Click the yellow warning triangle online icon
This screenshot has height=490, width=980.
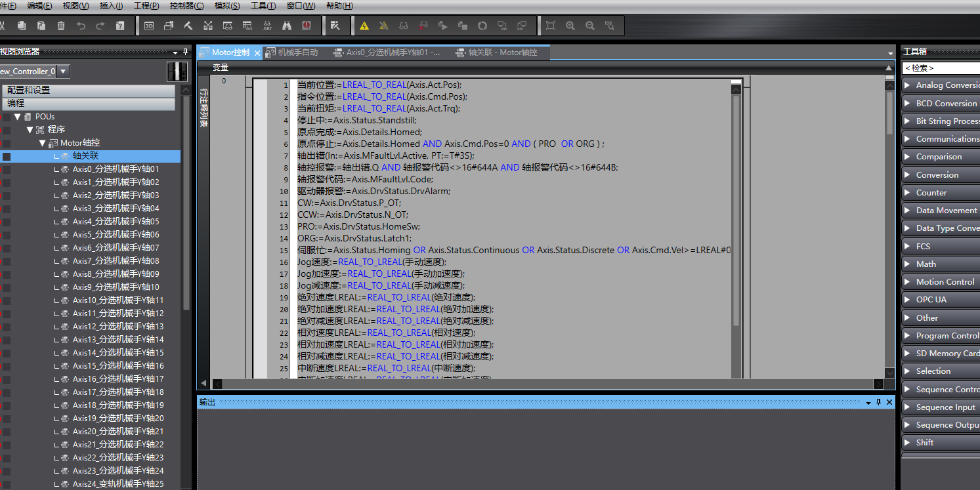tap(364, 26)
